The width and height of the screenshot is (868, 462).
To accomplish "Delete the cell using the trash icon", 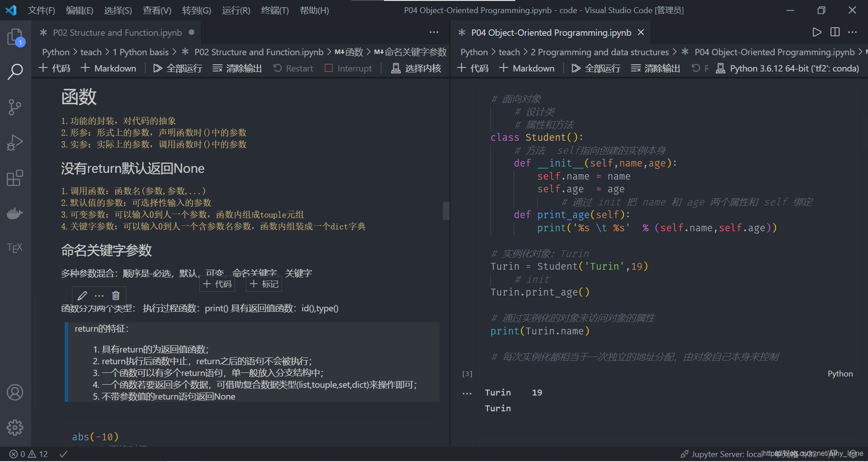I will 116,295.
